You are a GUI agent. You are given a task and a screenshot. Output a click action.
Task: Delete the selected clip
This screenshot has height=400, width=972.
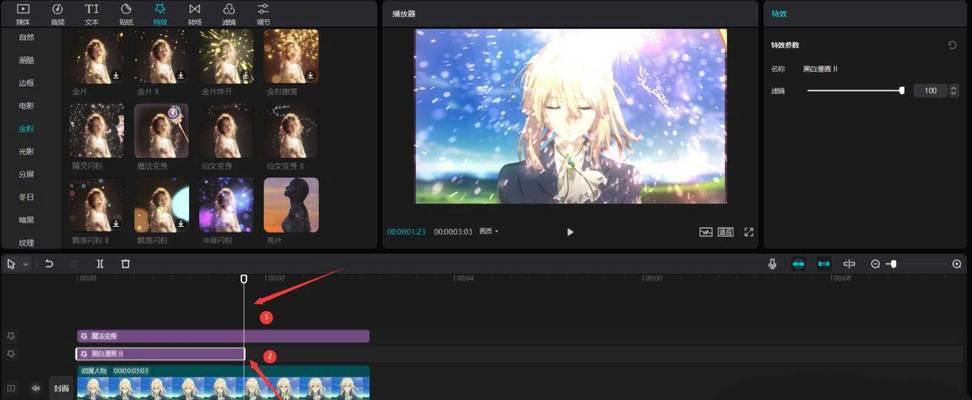tap(125, 264)
